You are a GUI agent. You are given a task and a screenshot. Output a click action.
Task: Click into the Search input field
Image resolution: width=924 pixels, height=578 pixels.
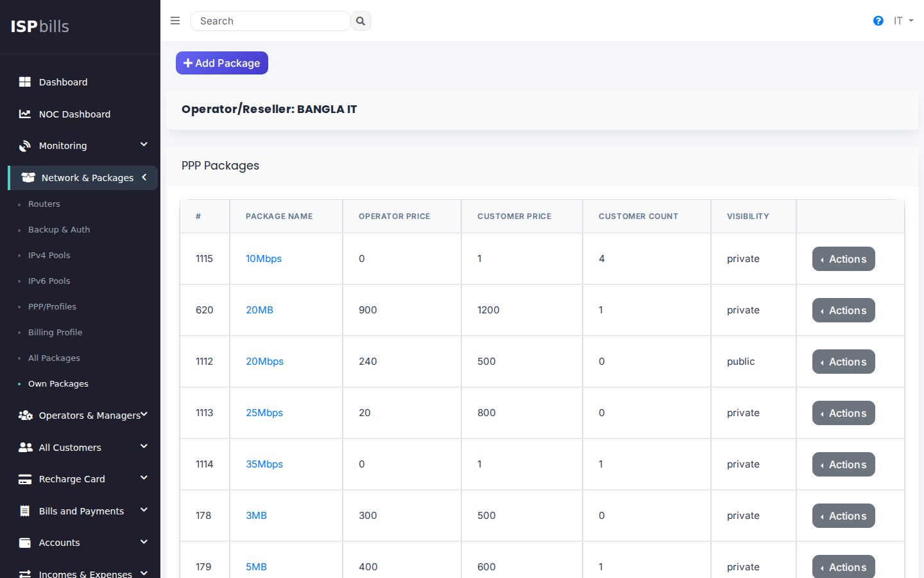point(270,21)
